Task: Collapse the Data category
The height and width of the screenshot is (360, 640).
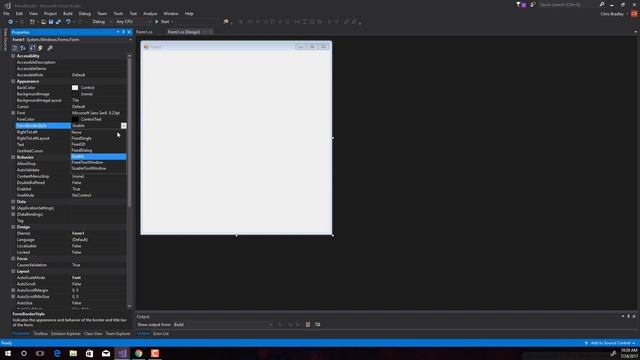Action: tap(13, 202)
